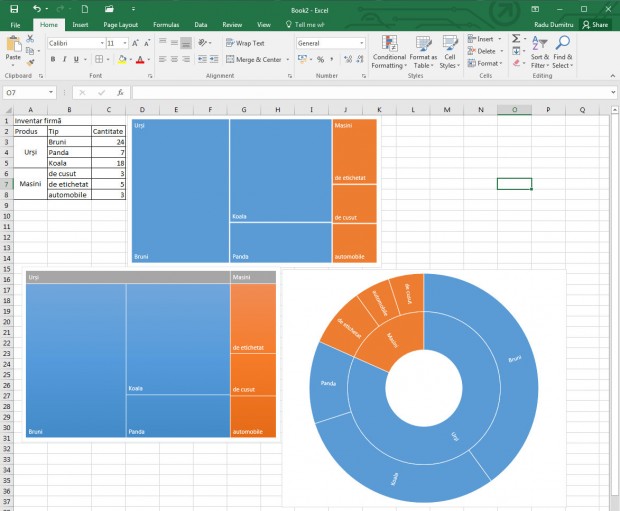
Task: Click the yellow fill color button
Action: (121, 59)
